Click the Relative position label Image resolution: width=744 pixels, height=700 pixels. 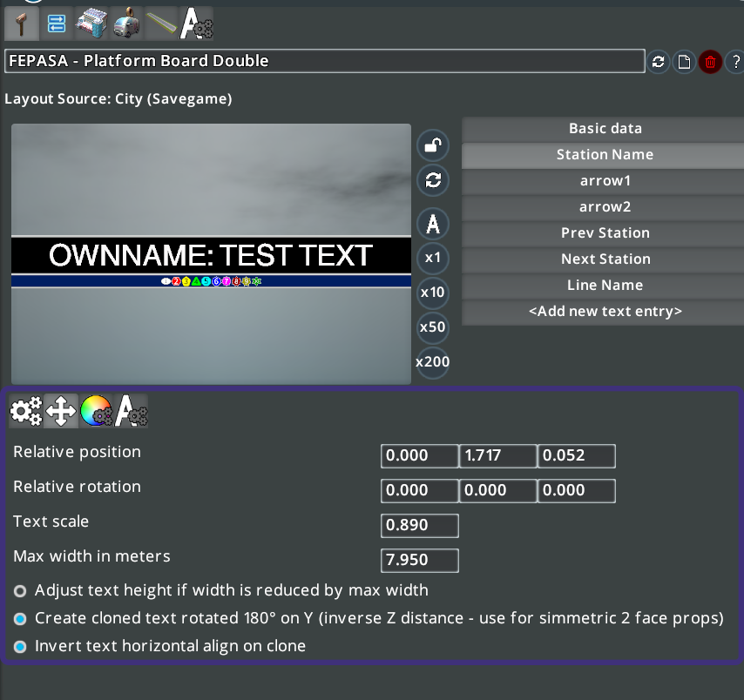pos(77,452)
